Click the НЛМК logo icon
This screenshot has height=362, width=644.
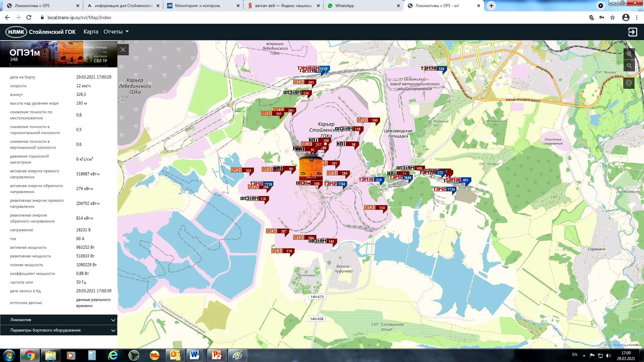(x=16, y=32)
